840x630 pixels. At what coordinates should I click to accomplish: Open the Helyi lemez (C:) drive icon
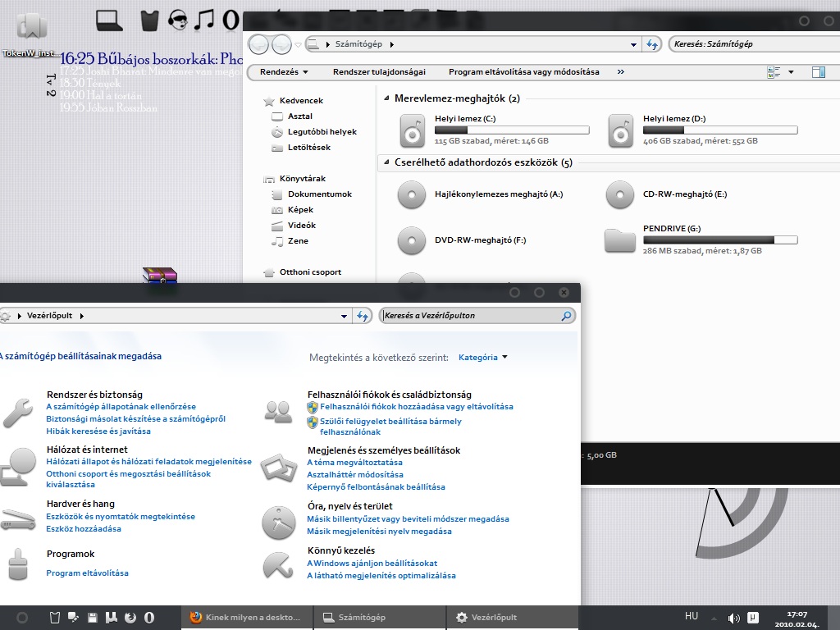(413, 130)
